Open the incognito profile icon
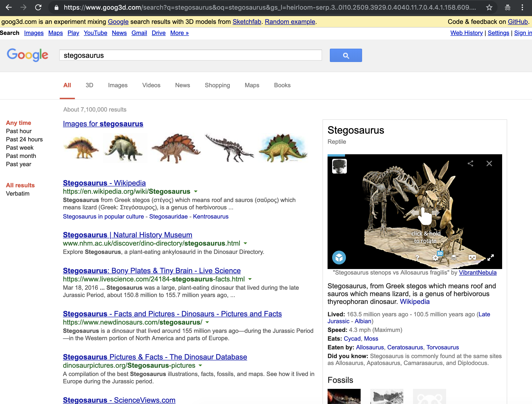This screenshot has width=532, height=404. coord(507,7)
